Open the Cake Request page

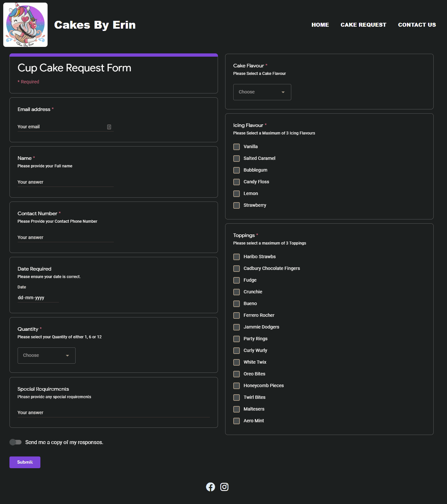[x=363, y=25]
